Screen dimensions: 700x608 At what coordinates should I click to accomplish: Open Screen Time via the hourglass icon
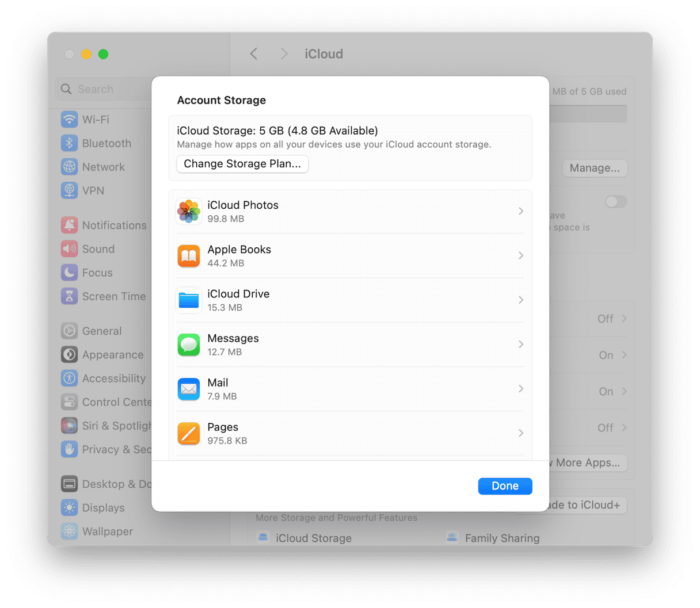pos(69,296)
